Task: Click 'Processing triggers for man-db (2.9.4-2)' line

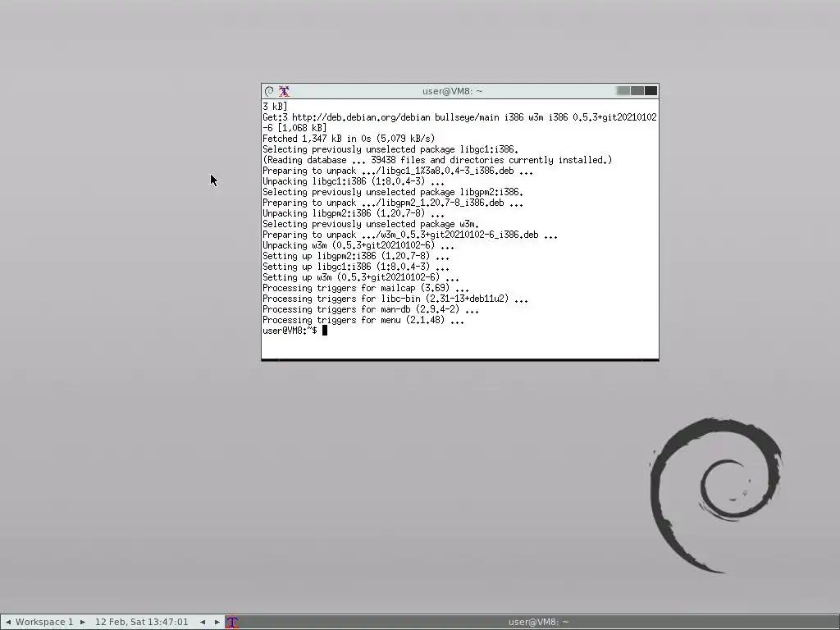Action: point(371,310)
